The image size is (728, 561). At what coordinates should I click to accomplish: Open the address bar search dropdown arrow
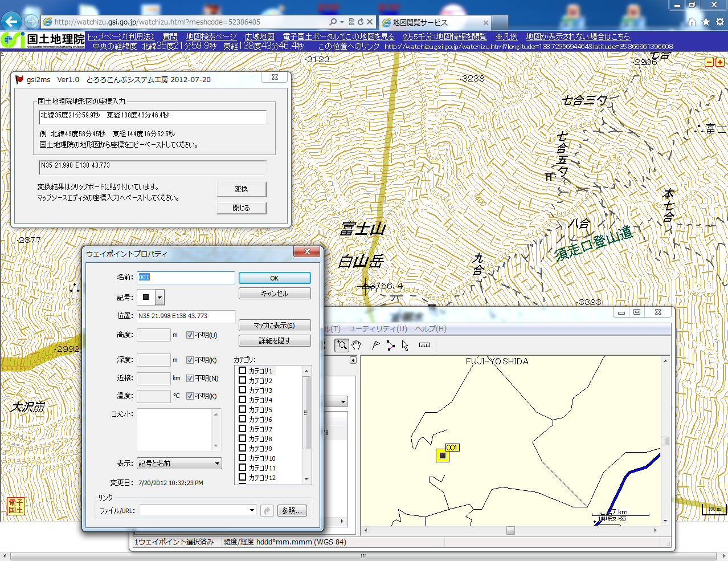[x=342, y=22]
